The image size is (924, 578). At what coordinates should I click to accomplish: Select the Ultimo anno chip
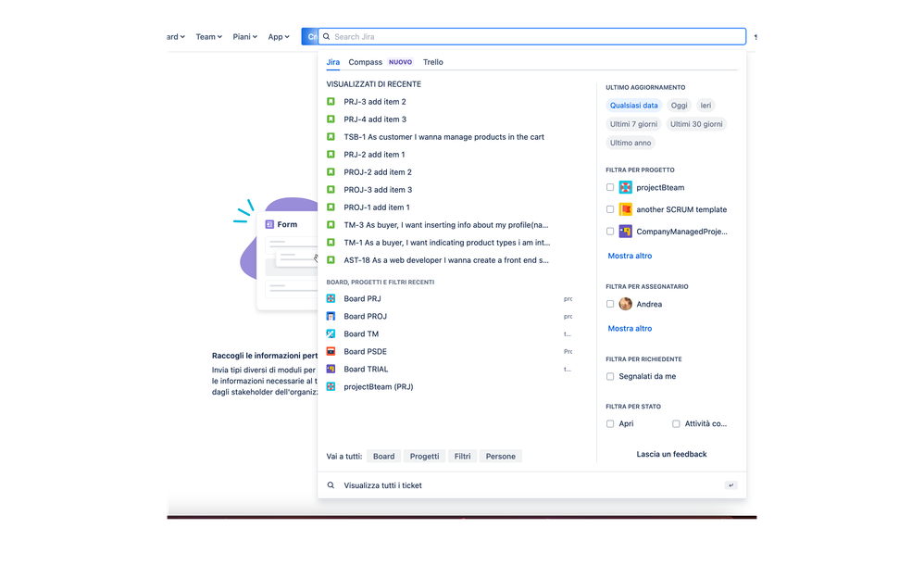click(x=631, y=143)
